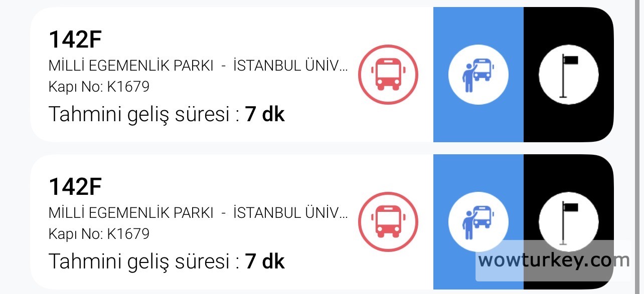
Task: Click the passenger hailing bus icon in the bottom card
Action: (x=478, y=222)
